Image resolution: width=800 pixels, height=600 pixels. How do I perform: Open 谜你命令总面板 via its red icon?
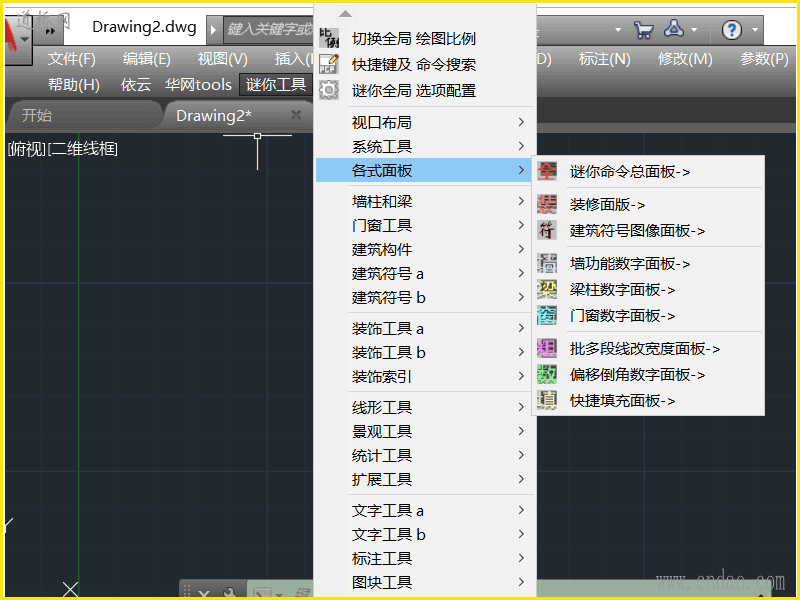point(547,171)
